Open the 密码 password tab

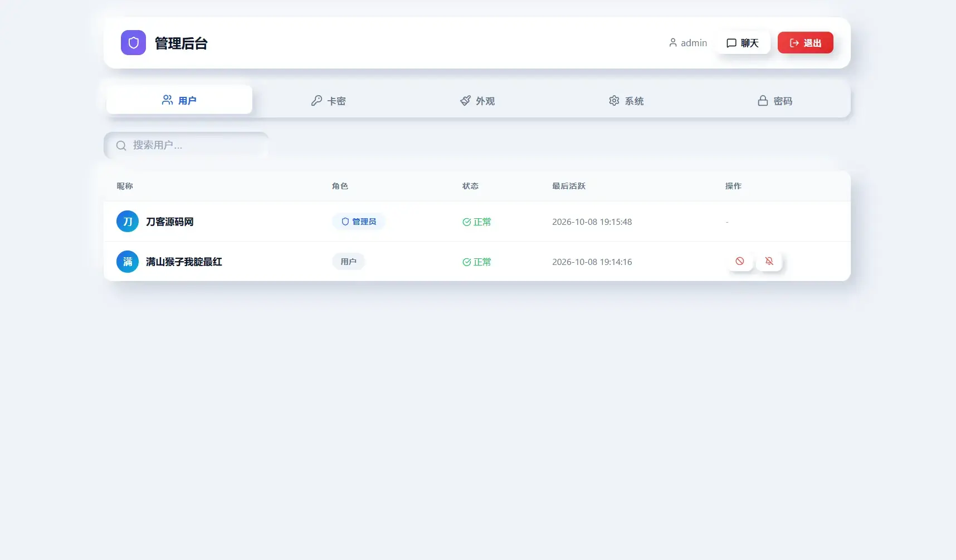point(775,101)
